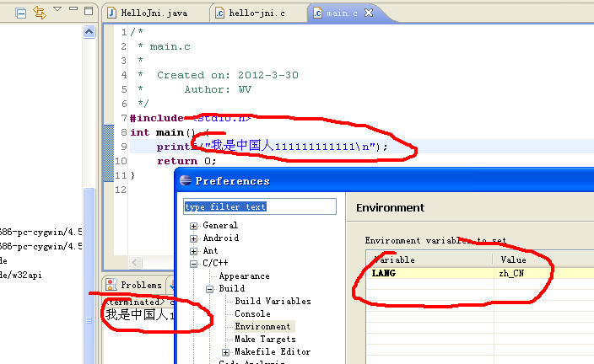This screenshot has height=364, width=594.
Task: Open the left panel view menu triangle
Action: pyautogui.click(x=57, y=8)
